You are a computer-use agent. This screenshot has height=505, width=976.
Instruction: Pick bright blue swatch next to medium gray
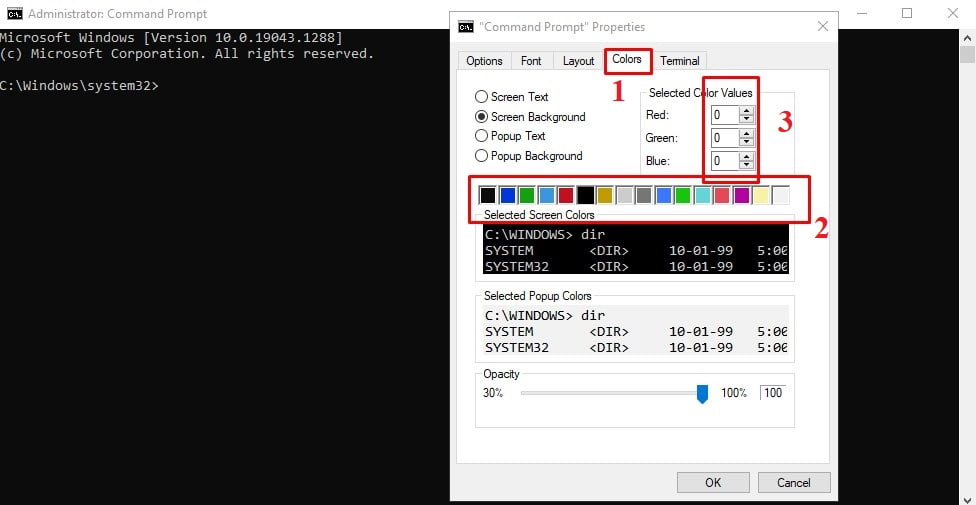[664, 196]
